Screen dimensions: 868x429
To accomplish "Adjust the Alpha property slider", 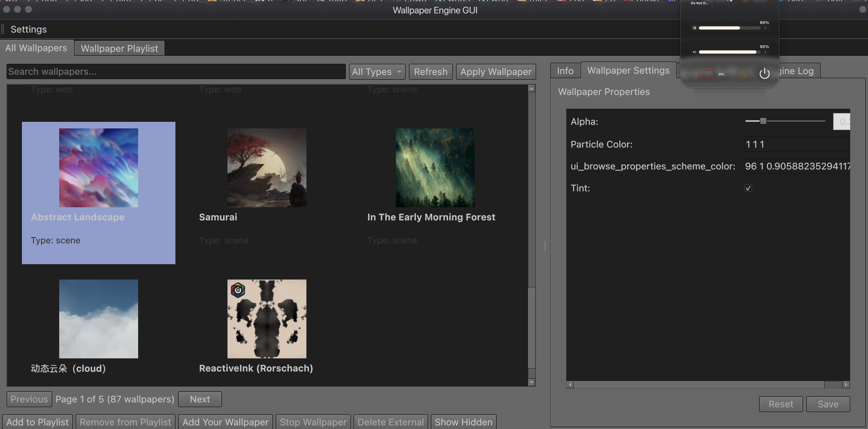I will (785, 121).
